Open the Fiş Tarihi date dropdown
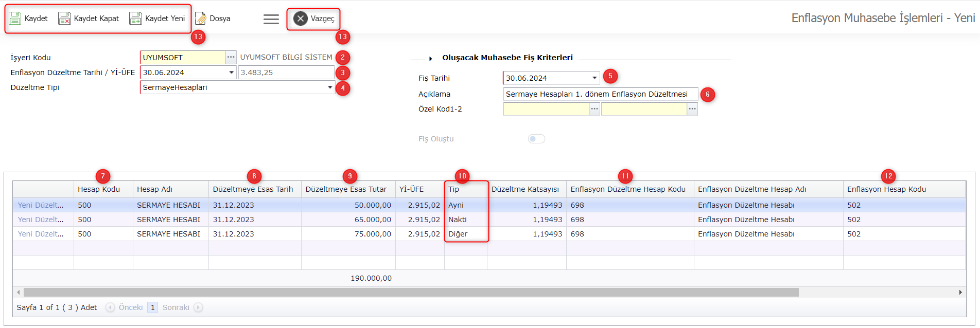Image resolution: width=980 pixels, height=328 pixels. pyautogui.click(x=594, y=78)
